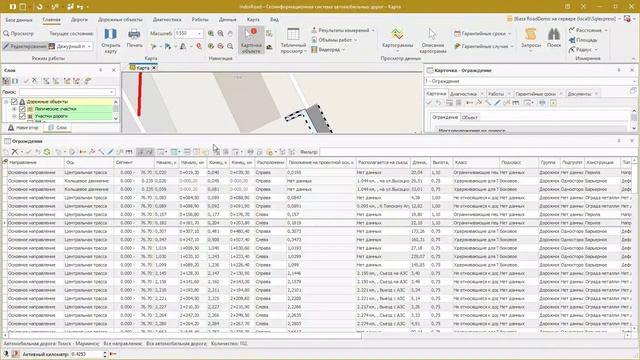Click the green refresh icon in Ограждения toolbar
The height and width of the screenshot is (360, 640).
pos(47,152)
